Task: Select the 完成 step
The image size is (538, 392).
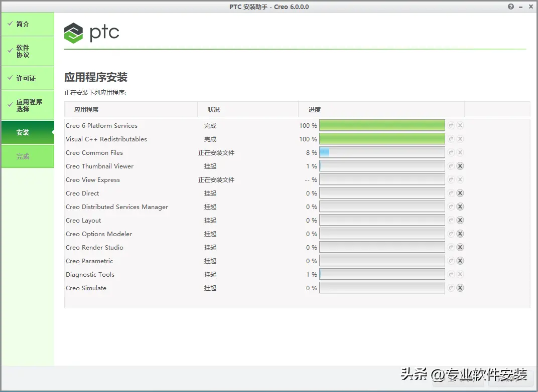Action: (x=28, y=156)
